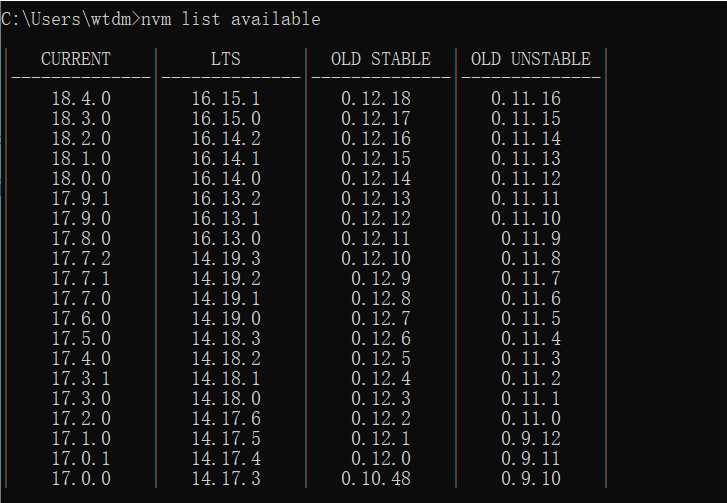Image resolution: width=727 pixels, height=503 pixels.
Task: Click old unstable version 0.11.6
Action: [x=531, y=298]
